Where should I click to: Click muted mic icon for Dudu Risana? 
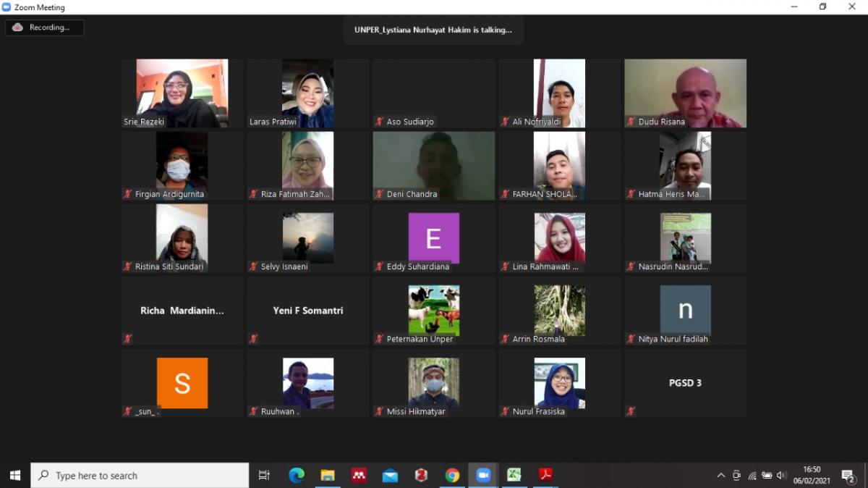click(x=631, y=122)
